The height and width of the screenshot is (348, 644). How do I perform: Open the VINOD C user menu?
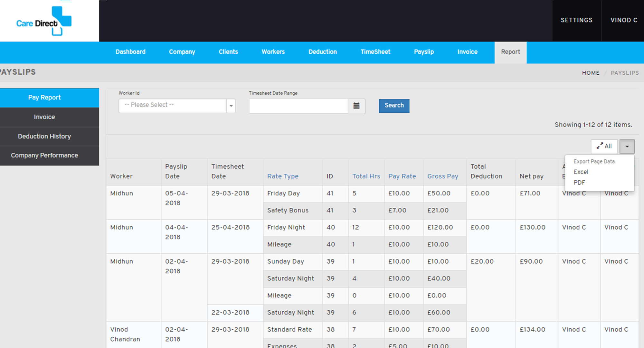(624, 20)
